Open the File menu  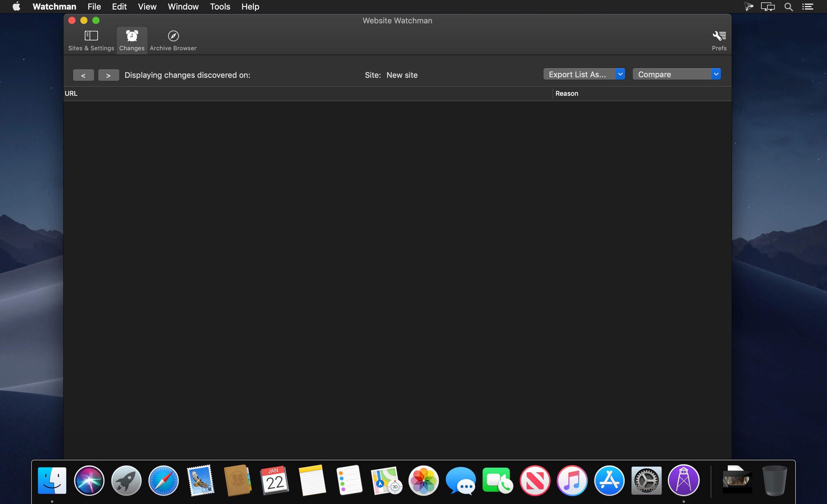coord(94,7)
